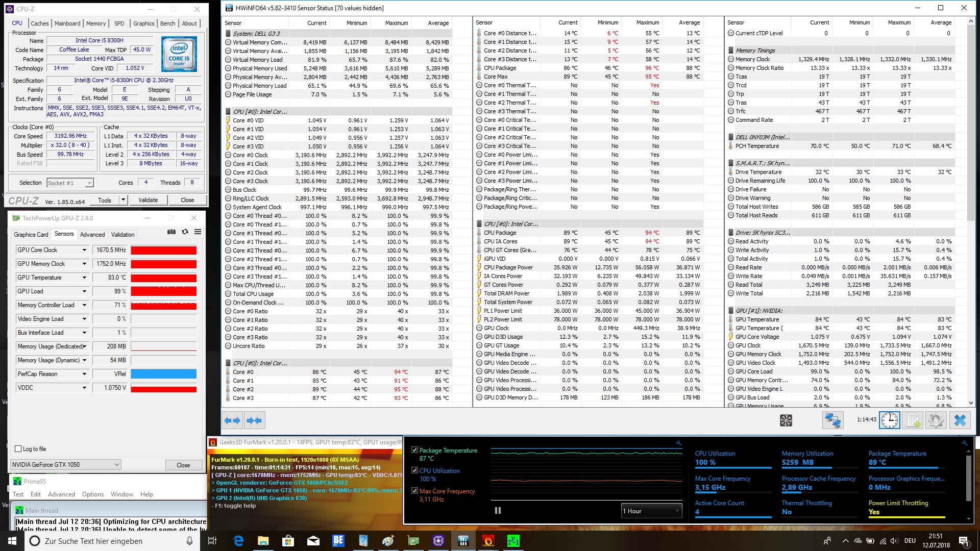Pause the XTU monitoring graph
Image resolution: width=980 pixels, height=551 pixels.
[x=498, y=511]
